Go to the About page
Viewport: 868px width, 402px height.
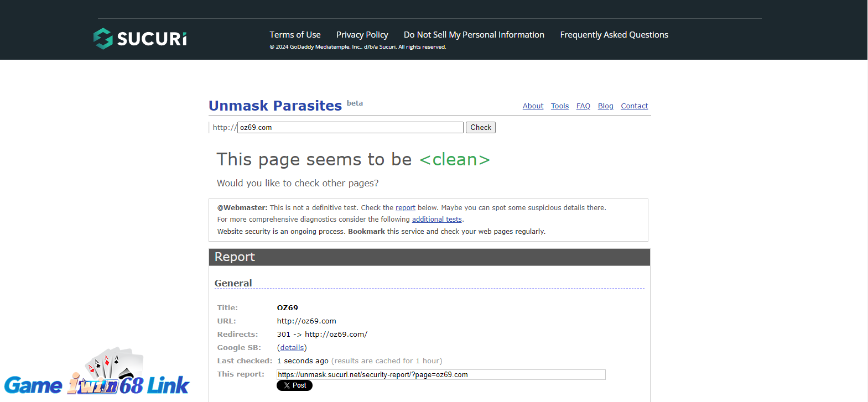point(533,106)
